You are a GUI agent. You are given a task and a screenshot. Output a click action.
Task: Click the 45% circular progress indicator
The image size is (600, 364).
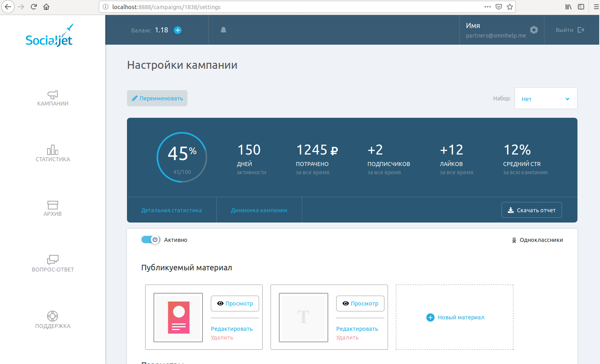(182, 157)
